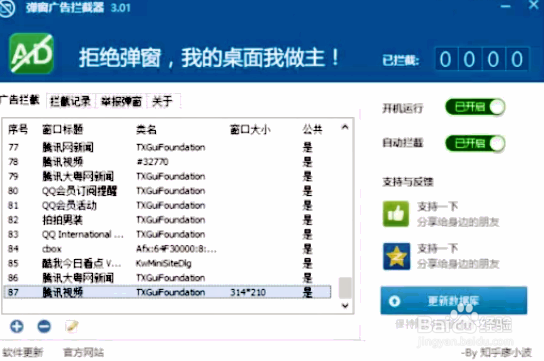544x361 pixels.
Task: Open the 关于 tab
Action: [x=162, y=101]
